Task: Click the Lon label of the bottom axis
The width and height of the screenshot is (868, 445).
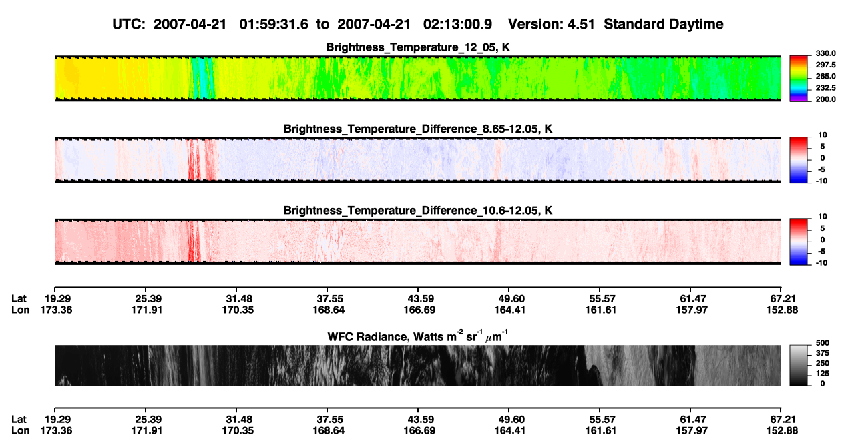Action: tap(20, 431)
